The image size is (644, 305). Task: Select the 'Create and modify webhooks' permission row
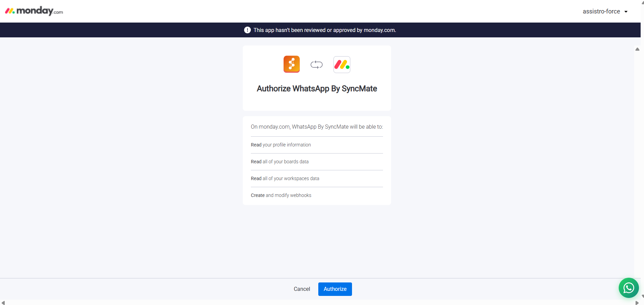tap(281, 195)
